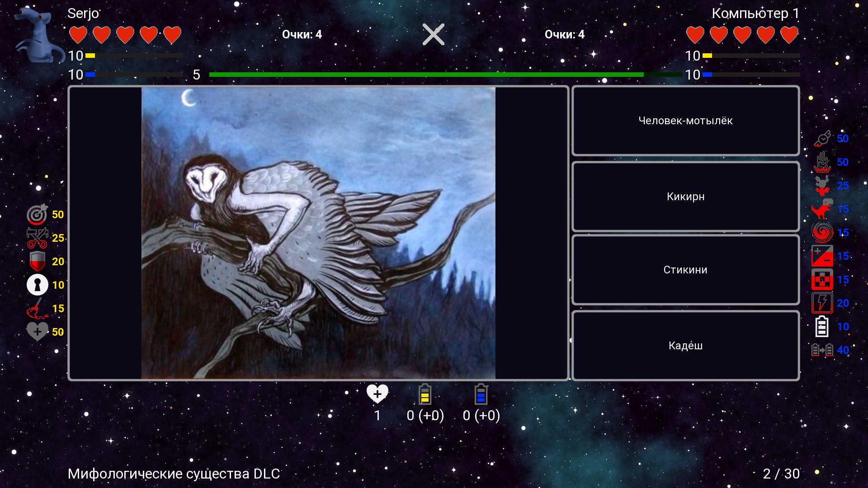Activate the target bullseye ability costing 50

click(37, 215)
